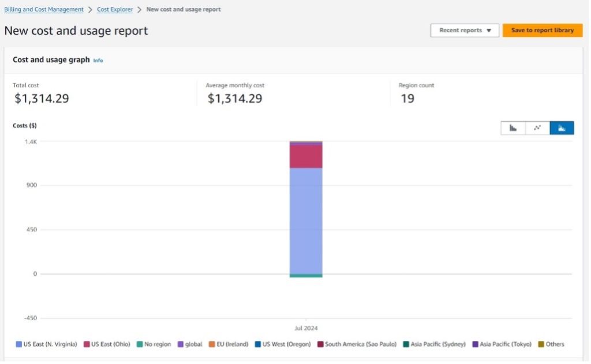
Task: Select the bar chart view icon
Action: pos(513,127)
